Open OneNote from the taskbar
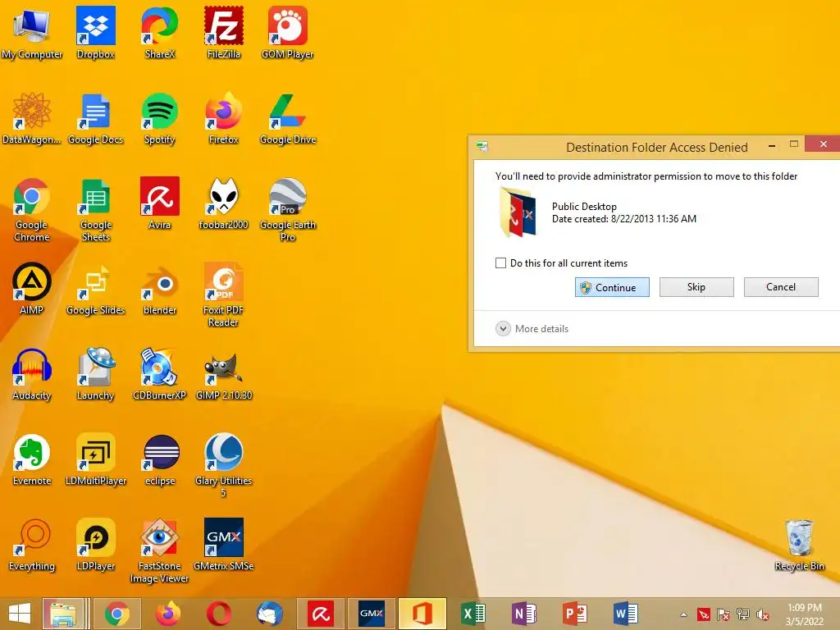840x630 pixels. tap(524, 614)
